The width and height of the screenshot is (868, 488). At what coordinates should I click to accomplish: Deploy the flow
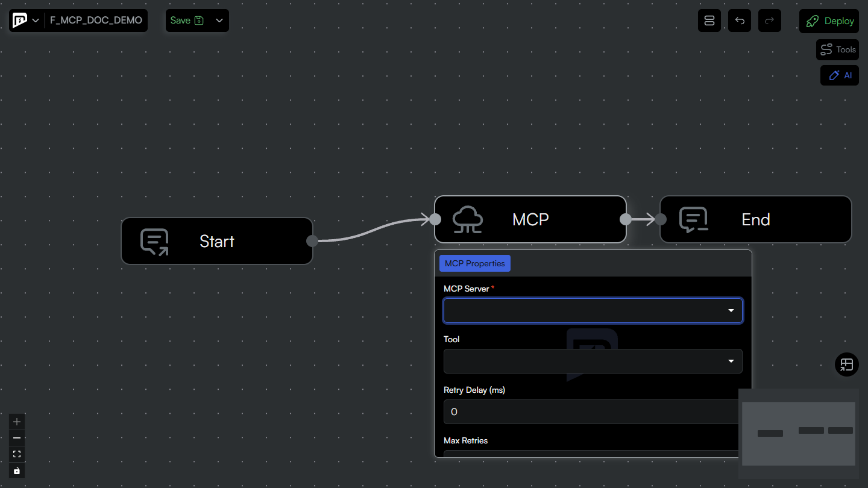(829, 20)
